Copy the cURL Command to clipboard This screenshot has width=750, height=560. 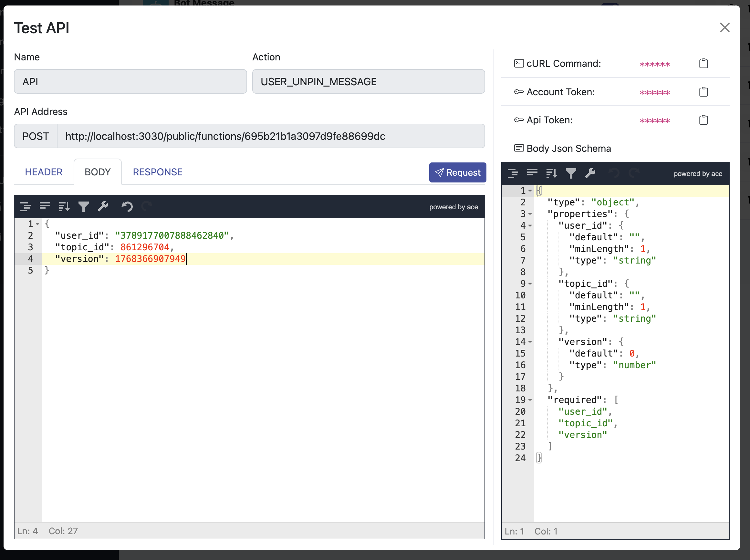pyautogui.click(x=703, y=63)
